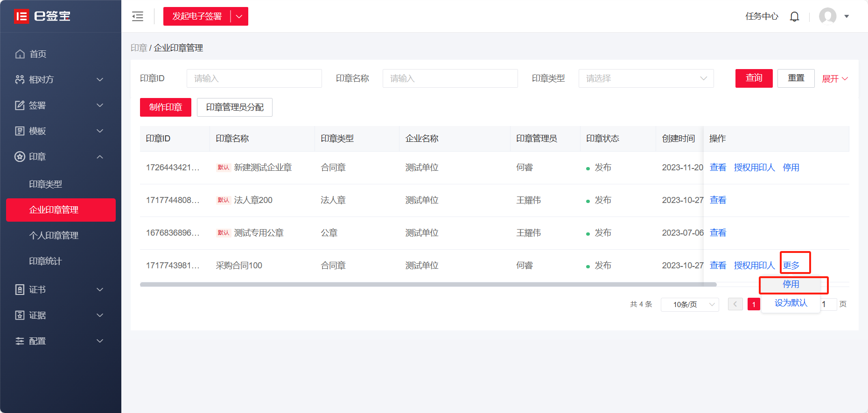Screen dimensions: 868x413
Task: Click 授权用印人 for 采购合同100
Action: [x=755, y=266]
